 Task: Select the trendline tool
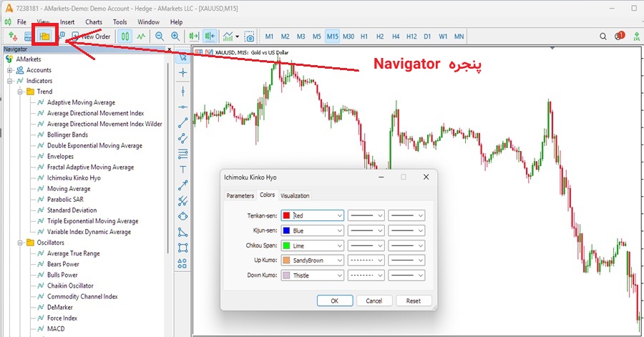(182, 122)
